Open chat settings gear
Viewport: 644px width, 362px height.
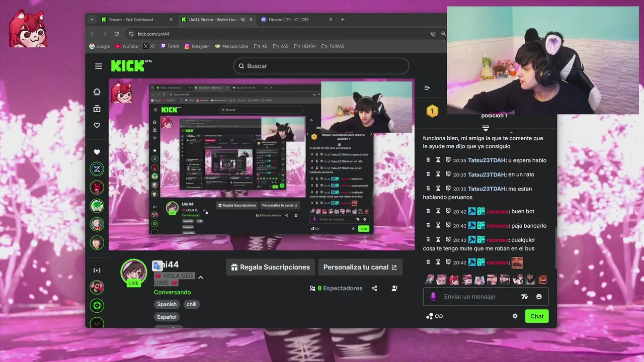click(x=515, y=316)
